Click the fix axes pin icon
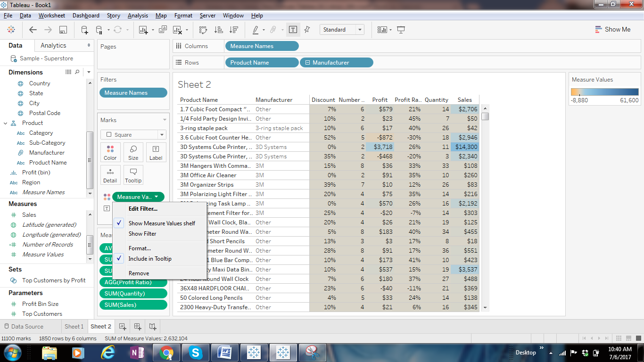644x362 pixels. 307,30
